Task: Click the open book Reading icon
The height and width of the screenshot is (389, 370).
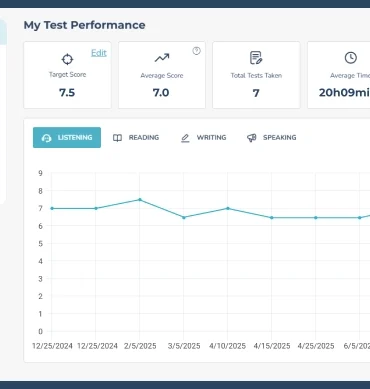Action: click(x=117, y=138)
